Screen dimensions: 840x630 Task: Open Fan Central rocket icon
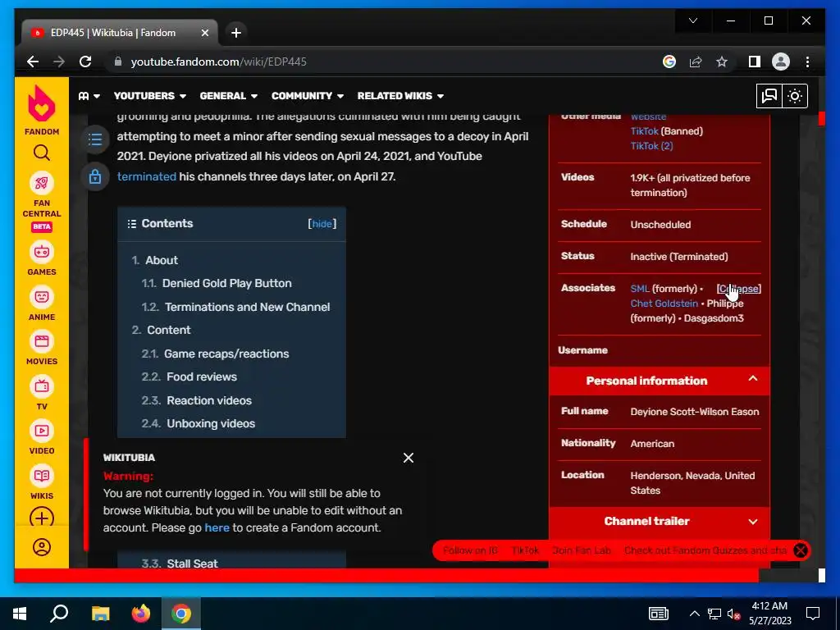click(42, 183)
